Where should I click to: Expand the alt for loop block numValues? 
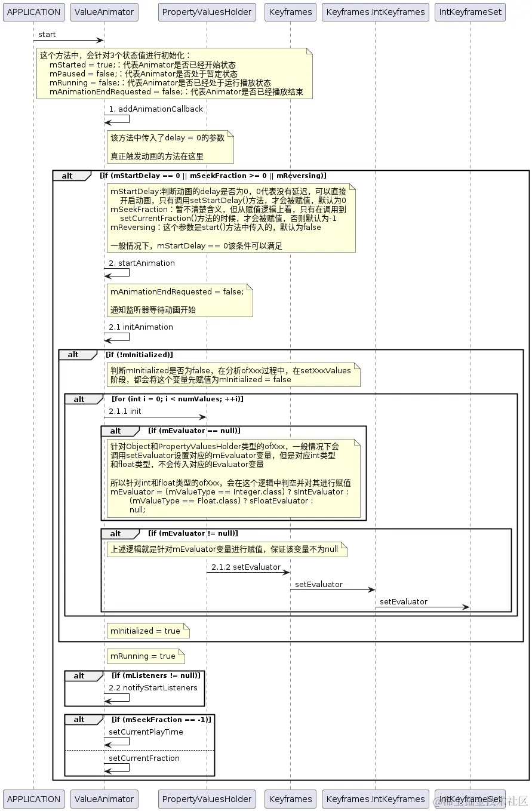(x=79, y=398)
